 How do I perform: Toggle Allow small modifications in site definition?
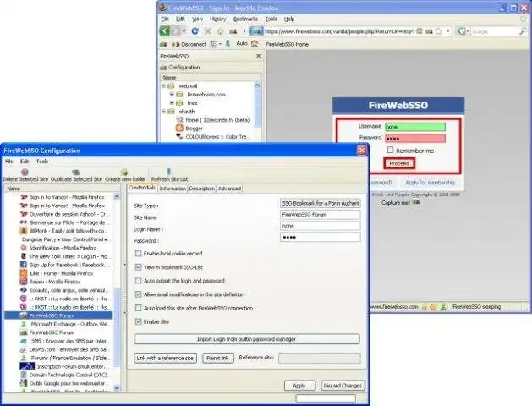click(x=138, y=294)
